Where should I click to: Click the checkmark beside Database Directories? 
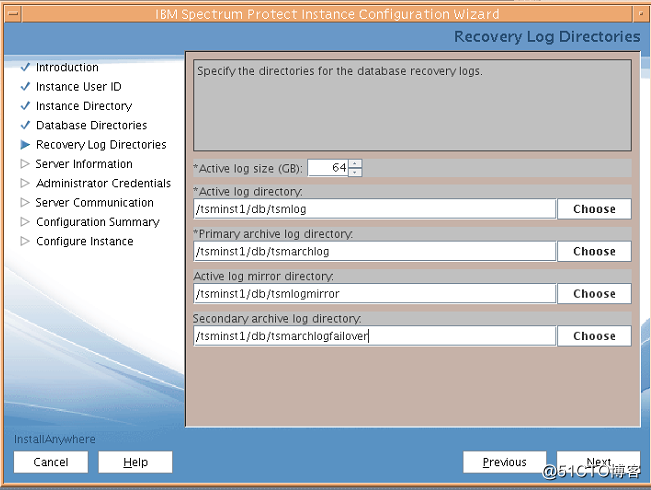25,125
